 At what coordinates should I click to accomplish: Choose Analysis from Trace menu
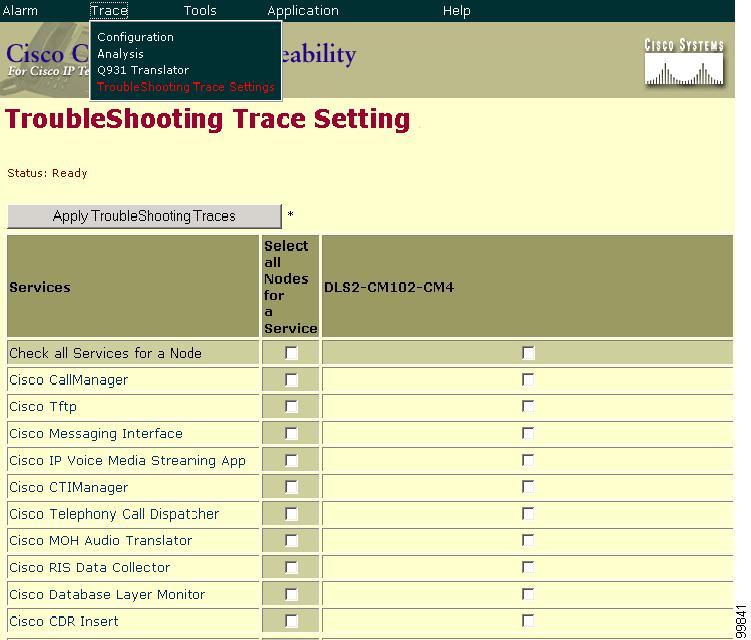120,54
